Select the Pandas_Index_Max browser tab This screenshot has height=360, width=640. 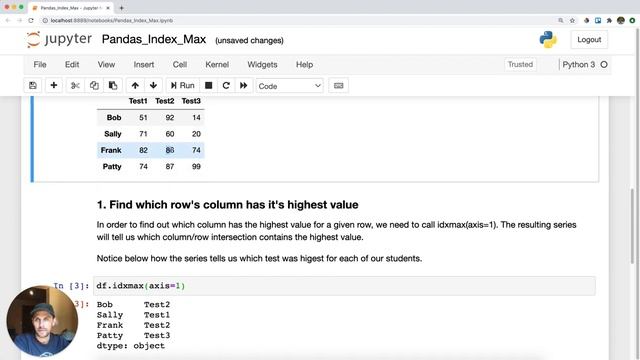coord(71,8)
